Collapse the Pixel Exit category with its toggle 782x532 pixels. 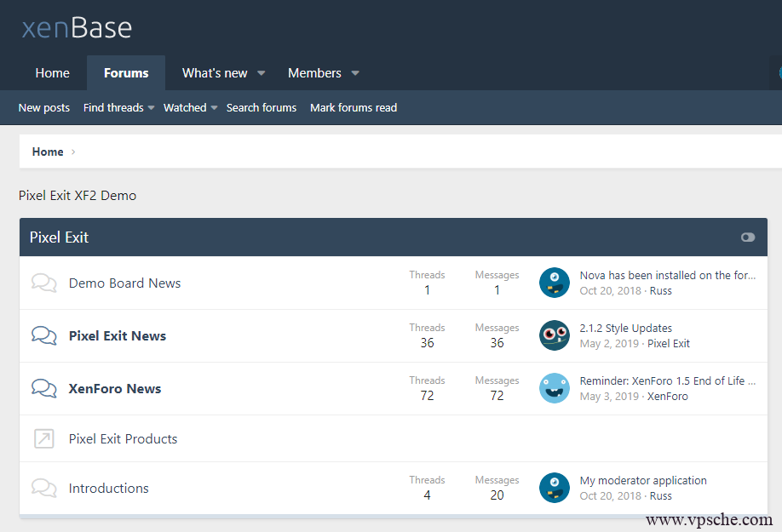pyautogui.click(x=748, y=237)
